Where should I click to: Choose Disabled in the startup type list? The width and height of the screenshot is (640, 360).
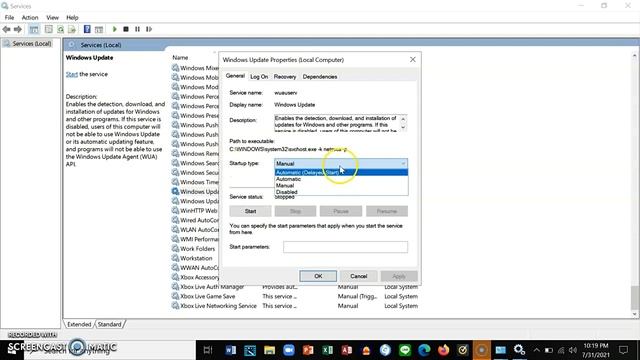coord(341,192)
